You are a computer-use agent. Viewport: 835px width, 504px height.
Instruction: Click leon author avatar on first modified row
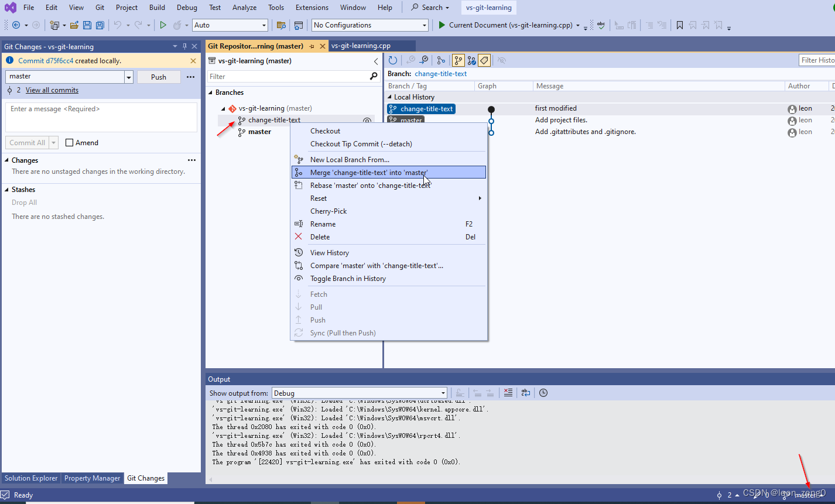pyautogui.click(x=792, y=109)
